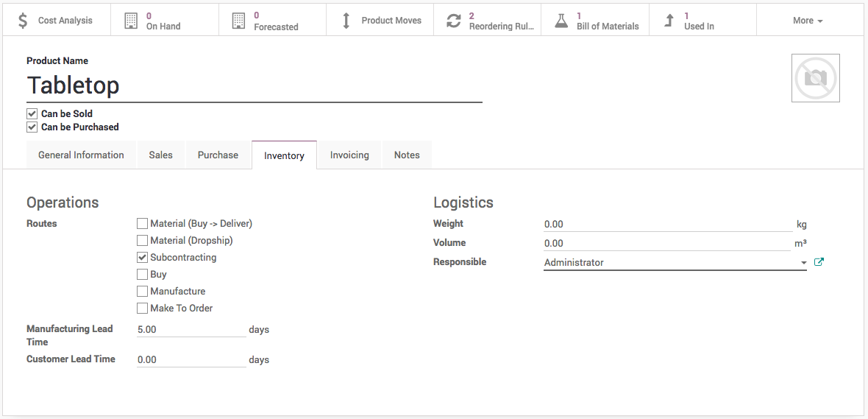Enable the Manufacture route checkbox
The height and width of the screenshot is (419, 868).
pyautogui.click(x=143, y=292)
